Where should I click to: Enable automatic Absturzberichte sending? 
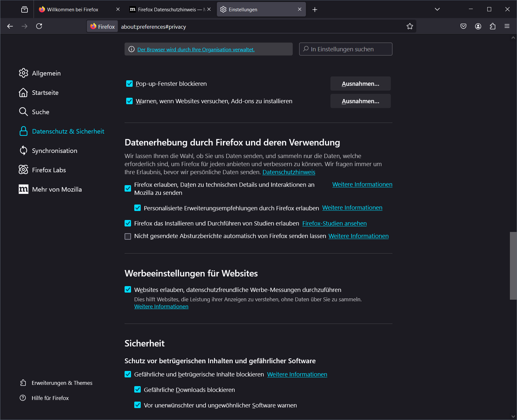tap(128, 236)
